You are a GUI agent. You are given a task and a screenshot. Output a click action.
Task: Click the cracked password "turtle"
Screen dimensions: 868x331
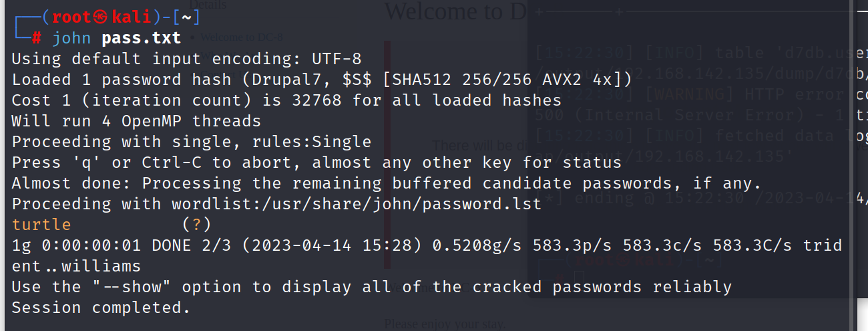pyautogui.click(x=41, y=225)
